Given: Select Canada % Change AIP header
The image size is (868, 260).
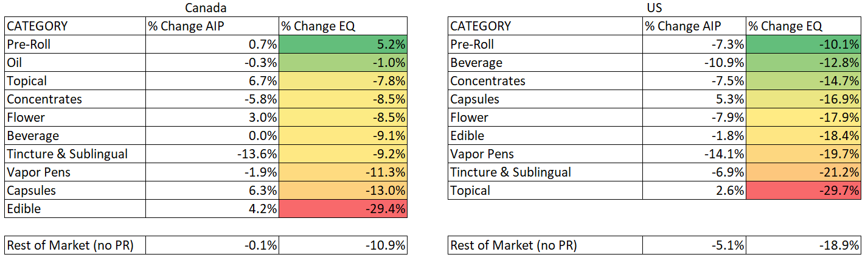Looking at the screenshot, I should 213,26.
